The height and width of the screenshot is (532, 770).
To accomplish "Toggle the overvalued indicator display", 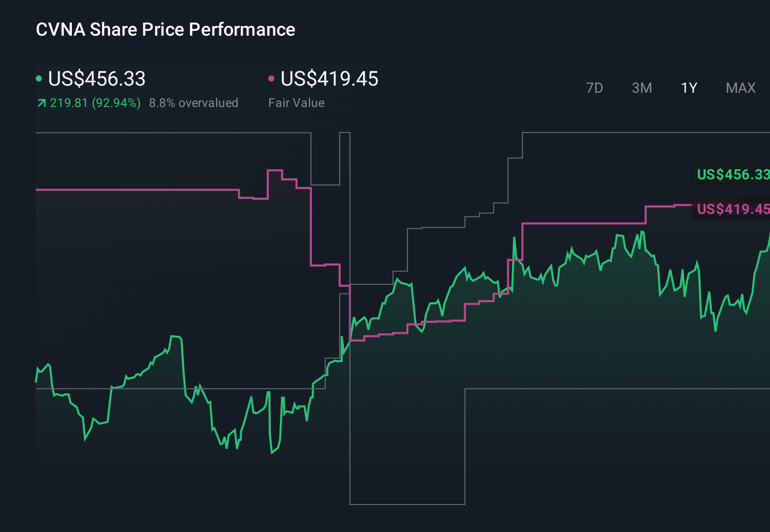I will pos(194,102).
